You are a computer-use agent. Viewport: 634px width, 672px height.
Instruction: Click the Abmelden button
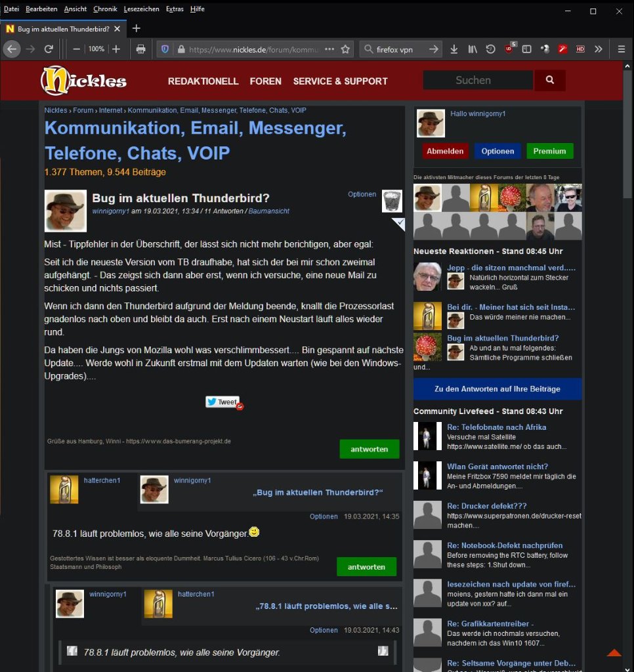pos(445,151)
